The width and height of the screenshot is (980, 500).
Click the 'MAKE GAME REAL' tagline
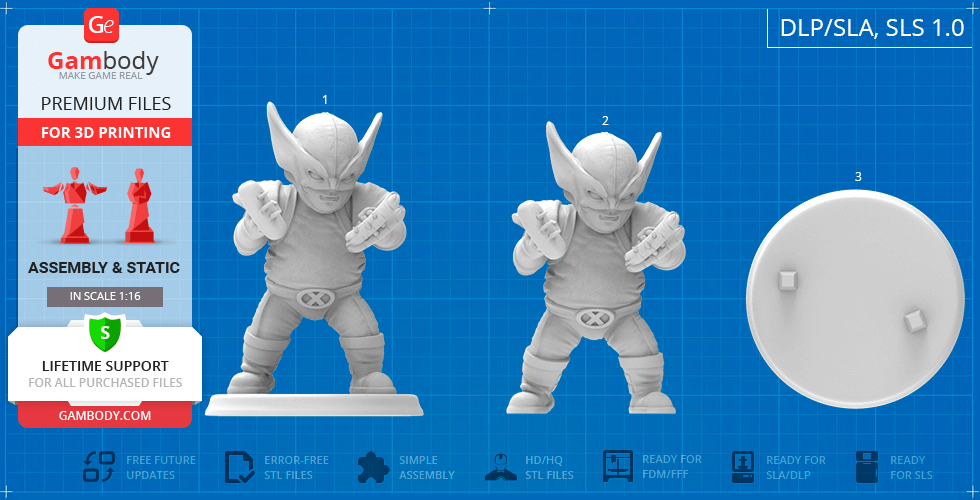pyautogui.click(x=103, y=76)
